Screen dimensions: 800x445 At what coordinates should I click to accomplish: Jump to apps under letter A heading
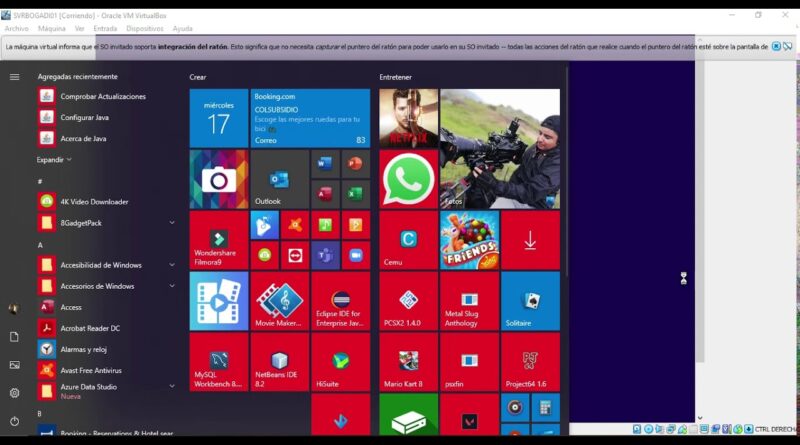[x=40, y=245]
